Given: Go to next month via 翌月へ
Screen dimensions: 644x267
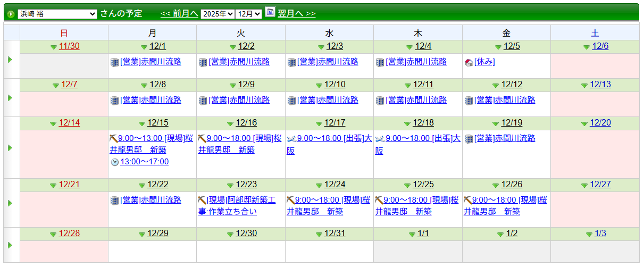Looking at the screenshot, I should 296,13.
